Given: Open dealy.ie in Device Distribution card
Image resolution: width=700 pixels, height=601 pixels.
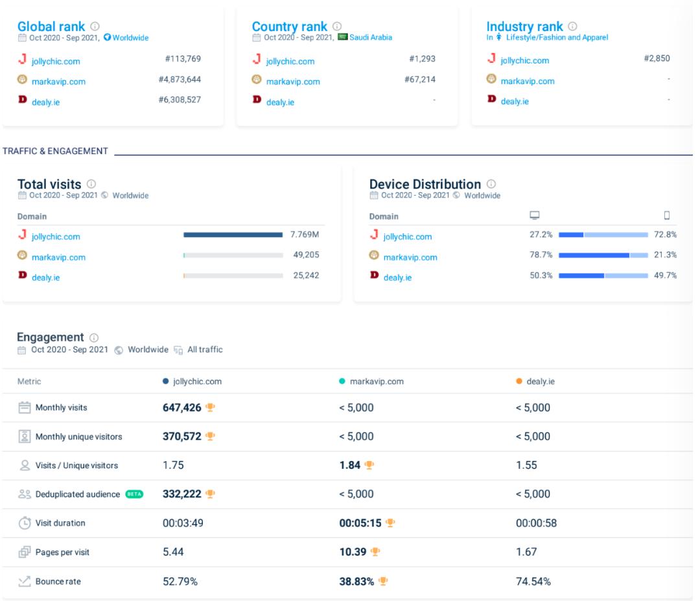Looking at the screenshot, I should [397, 278].
